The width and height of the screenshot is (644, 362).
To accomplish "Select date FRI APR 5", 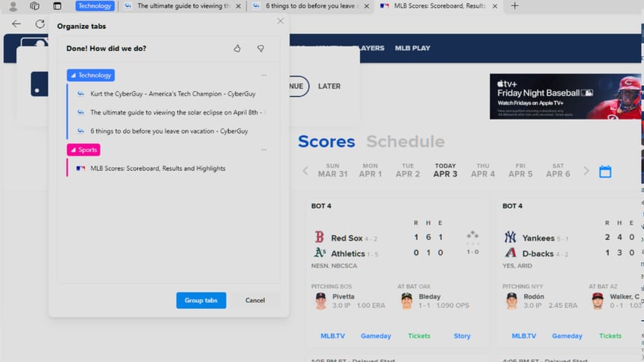I will coord(520,170).
